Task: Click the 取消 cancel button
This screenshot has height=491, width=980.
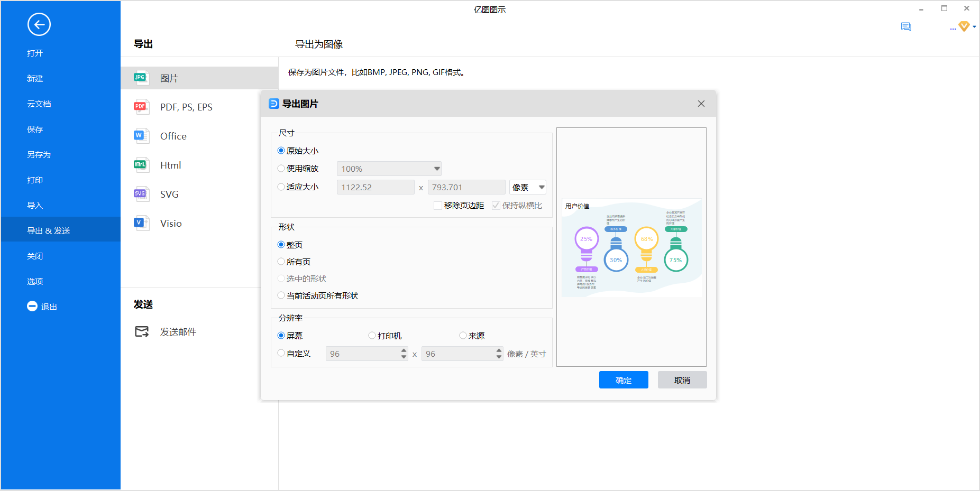Action: [682, 380]
